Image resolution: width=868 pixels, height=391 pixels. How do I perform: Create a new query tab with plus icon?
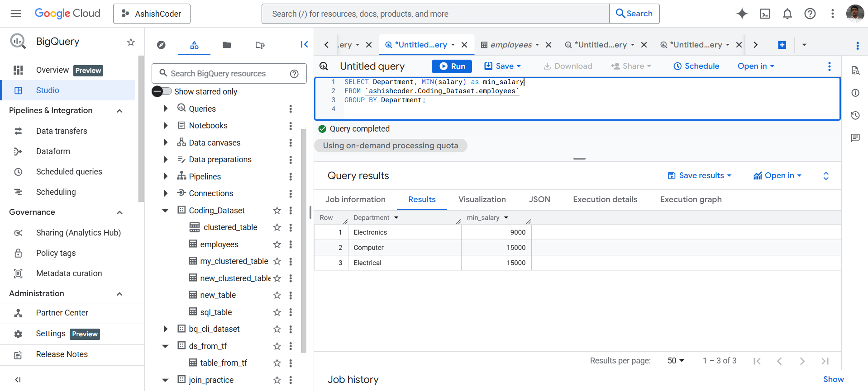[x=782, y=45]
